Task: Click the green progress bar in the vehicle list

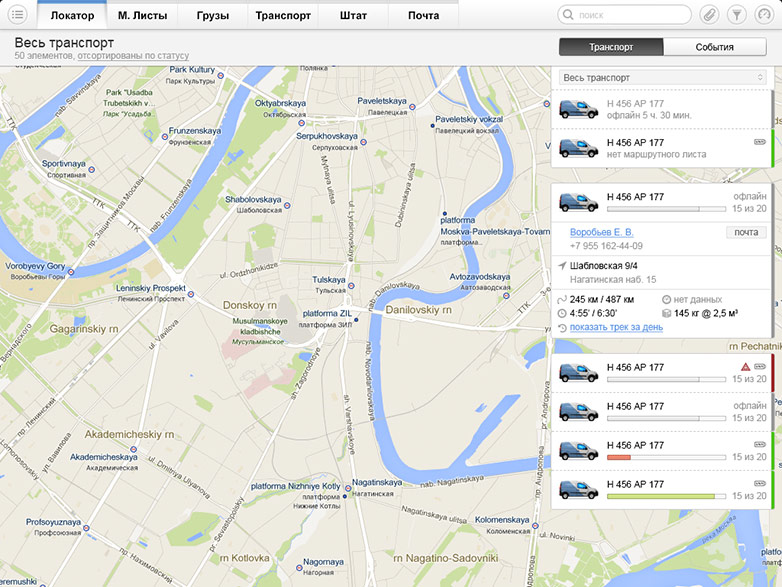Action: pos(666,496)
